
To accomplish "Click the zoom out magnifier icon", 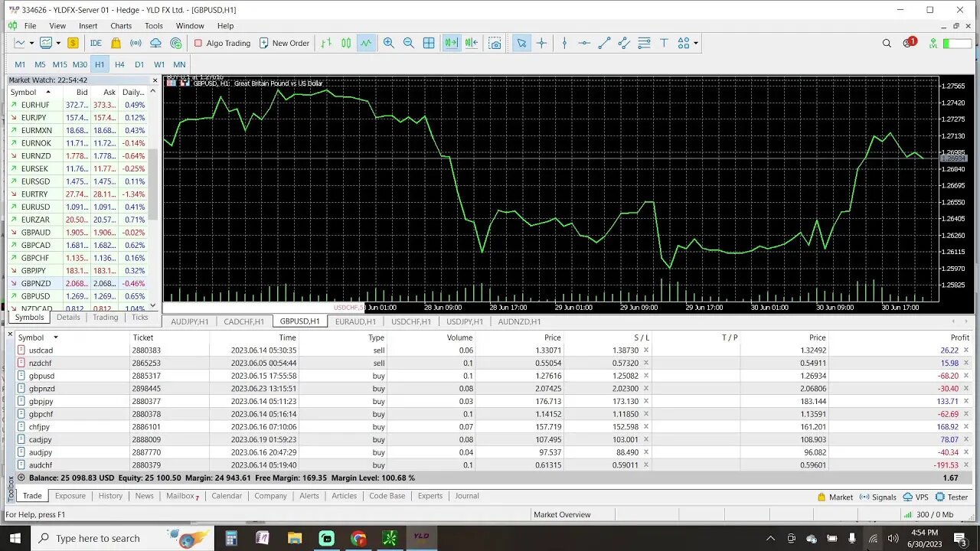I will [409, 43].
